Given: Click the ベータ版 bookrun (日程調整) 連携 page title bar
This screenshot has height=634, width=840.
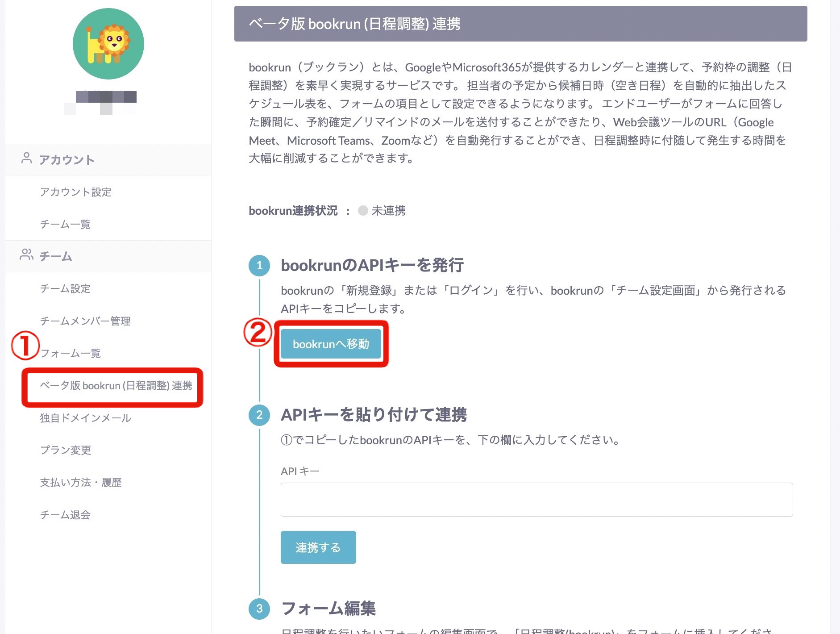Looking at the screenshot, I should [x=520, y=24].
